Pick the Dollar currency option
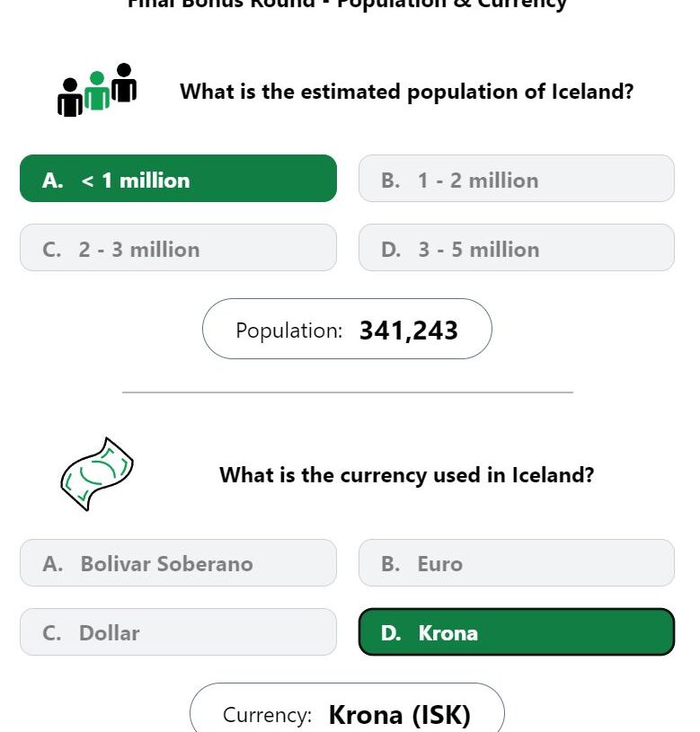700x732 pixels. point(178,631)
